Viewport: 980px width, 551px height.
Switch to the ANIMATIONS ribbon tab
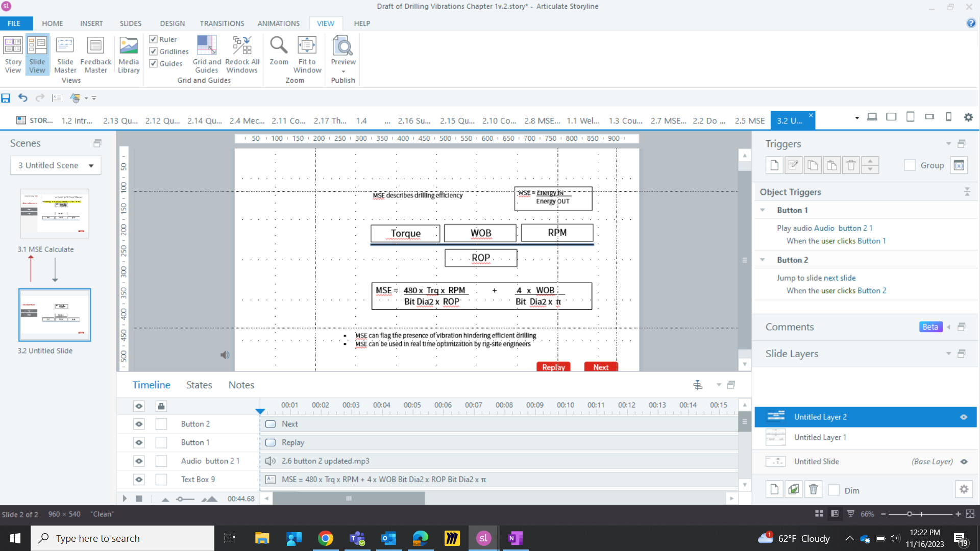point(278,23)
